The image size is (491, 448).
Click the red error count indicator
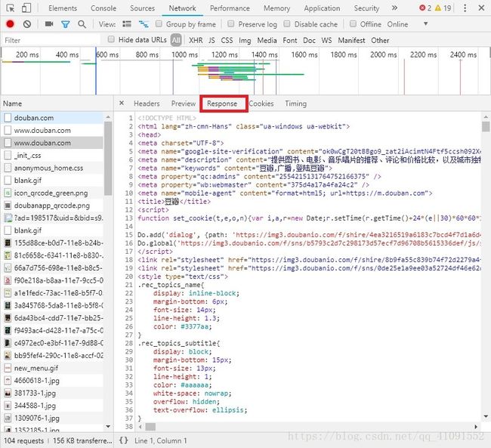(x=425, y=8)
